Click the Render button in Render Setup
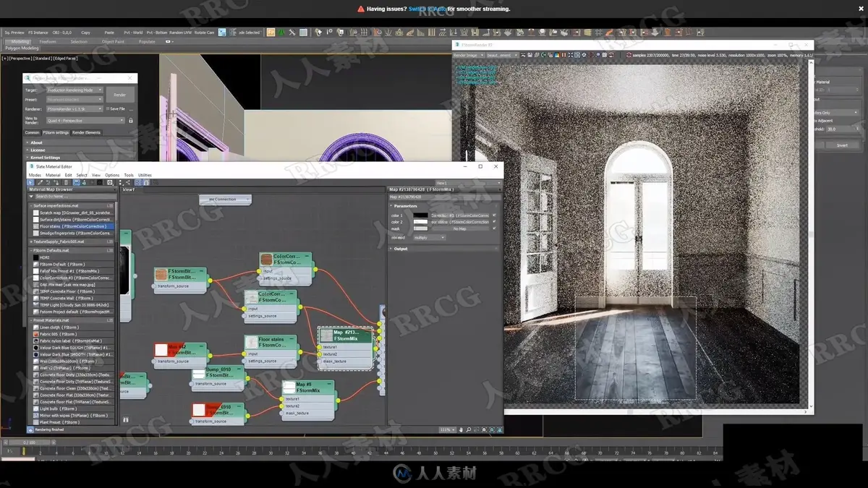Image resolution: width=868 pixels, height=488 pixels. [120, 95]
